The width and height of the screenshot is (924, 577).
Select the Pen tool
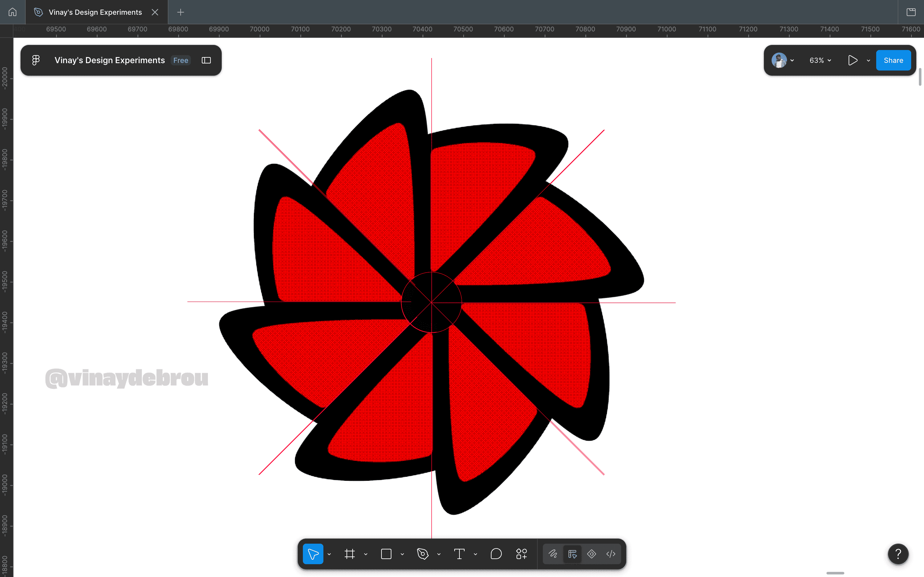[x=423, y=554]
